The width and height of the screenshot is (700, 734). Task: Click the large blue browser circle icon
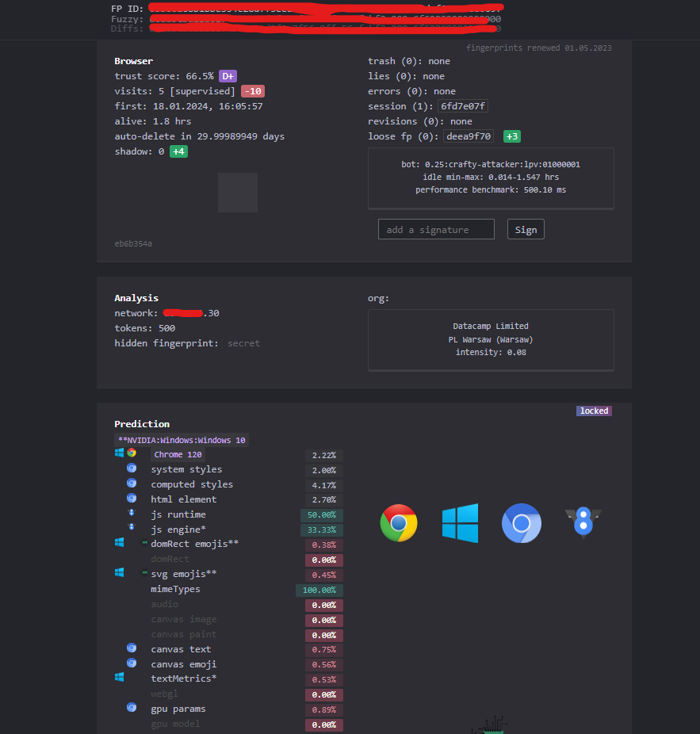[x=521, y=523]
